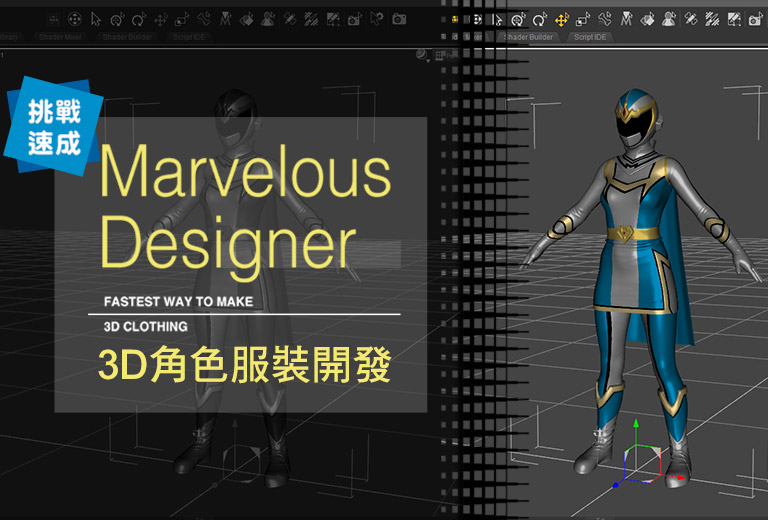This screenshot has width=768, height=520.
Task: Click the Render camera icon in dimmed toolbar
Action: (x=399, y=19)
